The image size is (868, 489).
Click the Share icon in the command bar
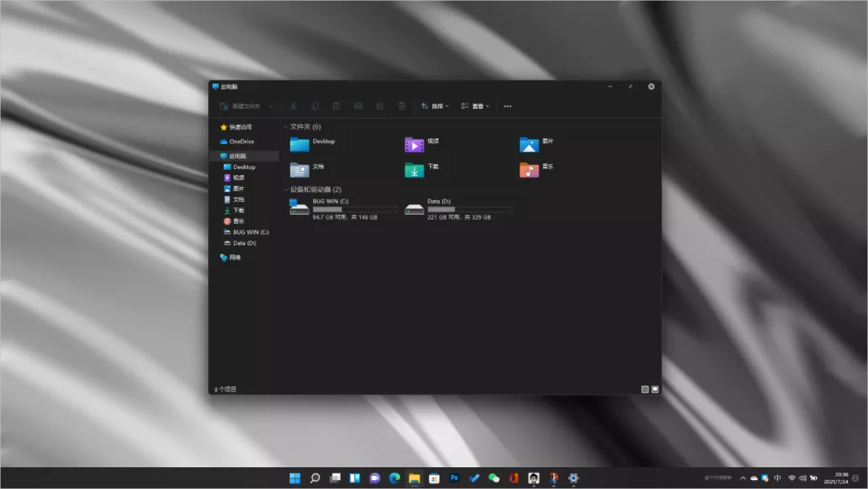coord(379,105)
